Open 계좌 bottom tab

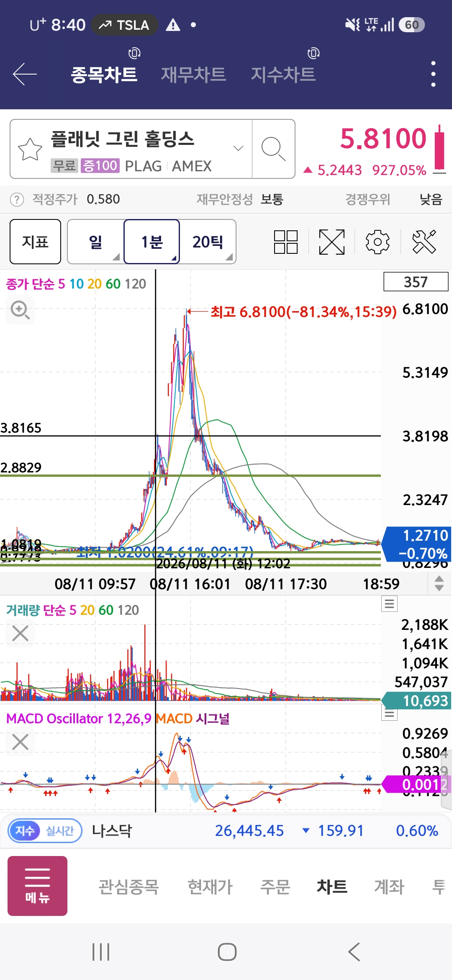click(x=389, y=886)
